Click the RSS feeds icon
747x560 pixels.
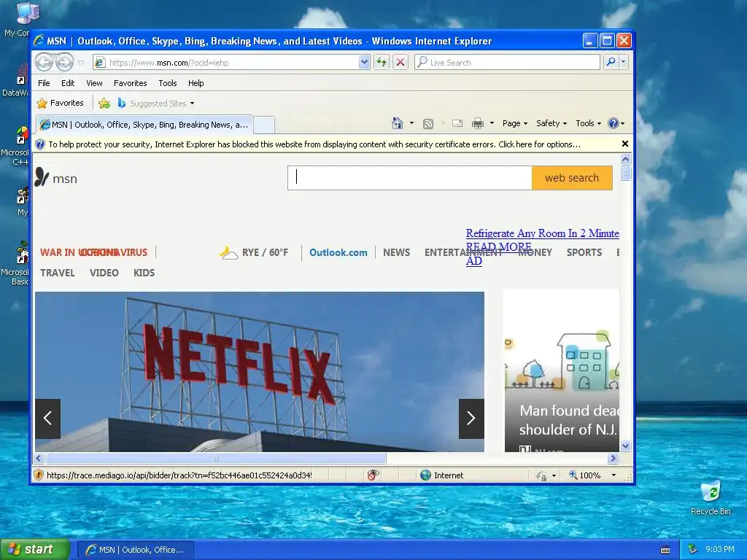pos(428,124)
